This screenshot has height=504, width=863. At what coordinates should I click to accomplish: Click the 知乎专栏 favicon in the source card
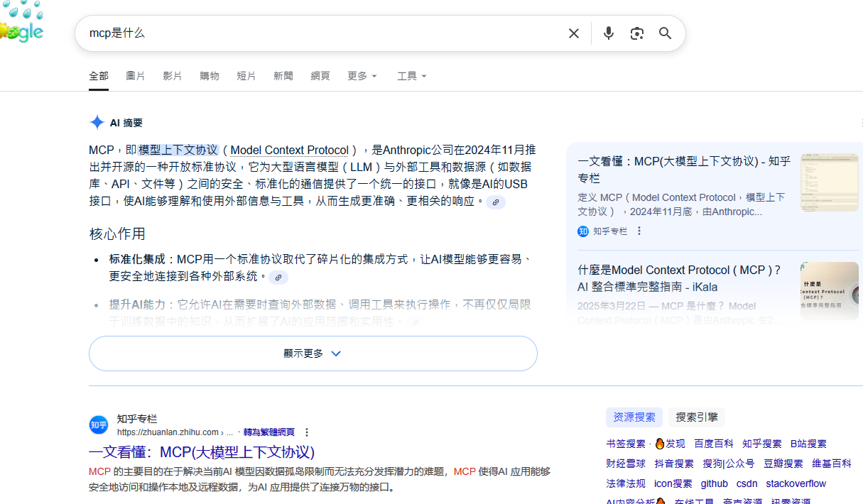click(x=583, y=231)
